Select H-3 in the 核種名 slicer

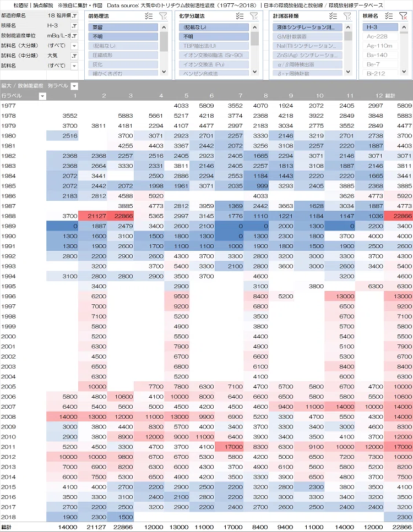pos(380,27)
